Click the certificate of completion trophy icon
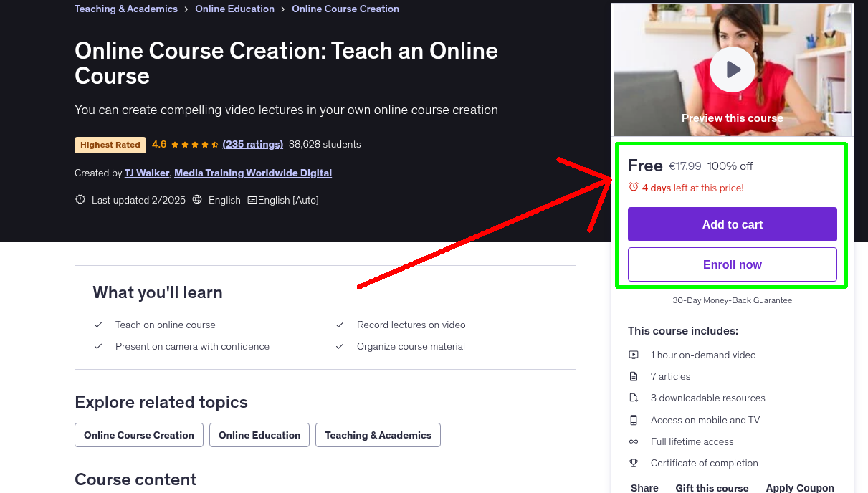 634,463
